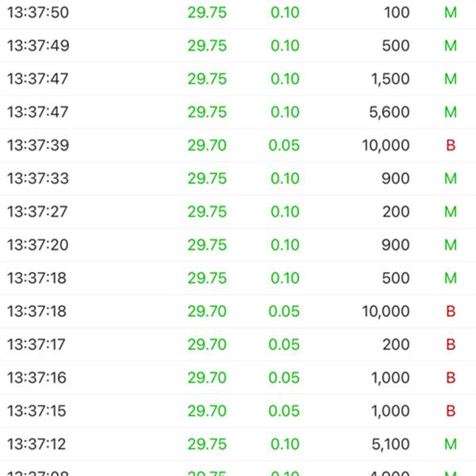Tap the M marker on the 13:37:12 row

(x=451, y=443)
